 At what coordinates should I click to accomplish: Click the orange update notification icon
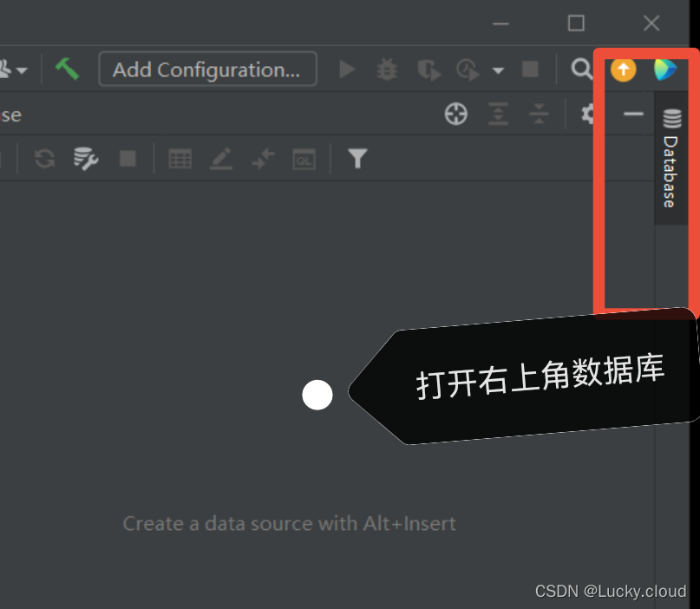[x=623, y=69]
